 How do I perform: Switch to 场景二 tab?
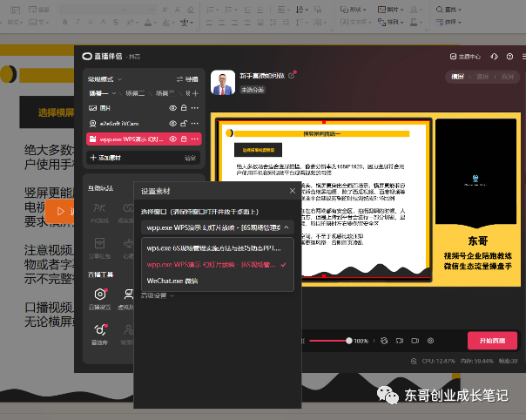135,93
